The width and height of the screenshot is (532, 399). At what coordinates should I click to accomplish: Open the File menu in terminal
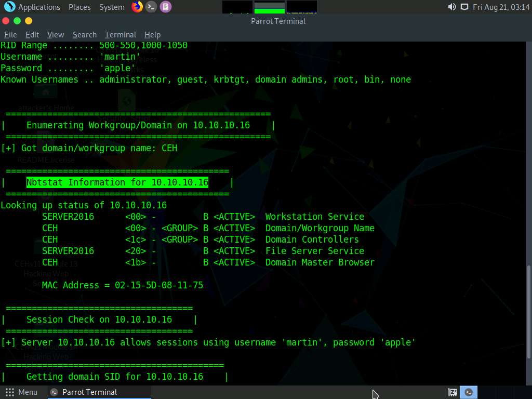point(10,35)
